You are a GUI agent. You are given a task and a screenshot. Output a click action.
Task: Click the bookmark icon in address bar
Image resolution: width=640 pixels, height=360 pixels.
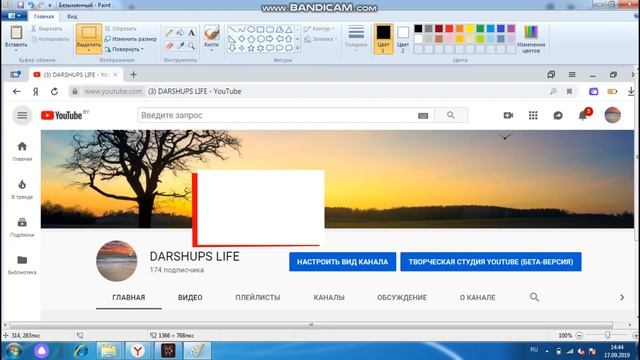(x=569, y=91)
